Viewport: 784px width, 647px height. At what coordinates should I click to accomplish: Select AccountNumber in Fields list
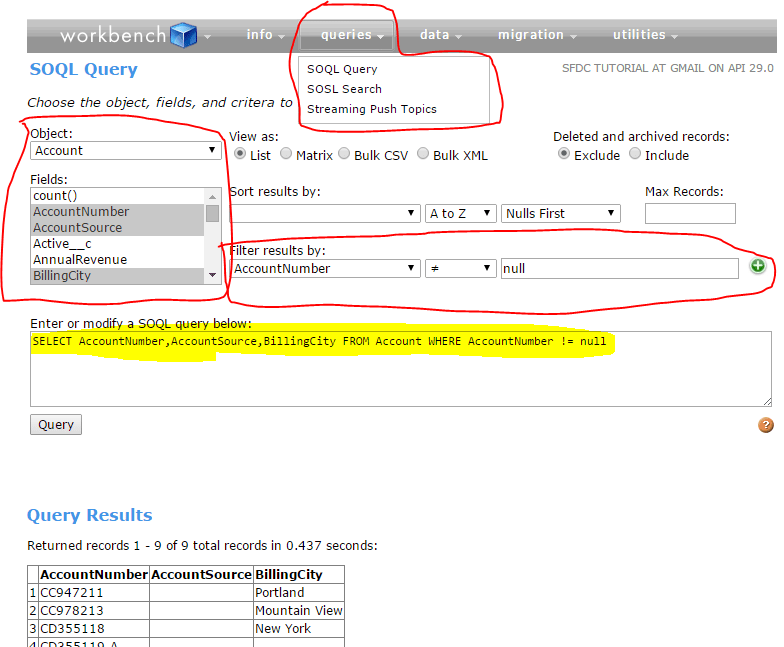pyautogui.click(x=118, y=212)
